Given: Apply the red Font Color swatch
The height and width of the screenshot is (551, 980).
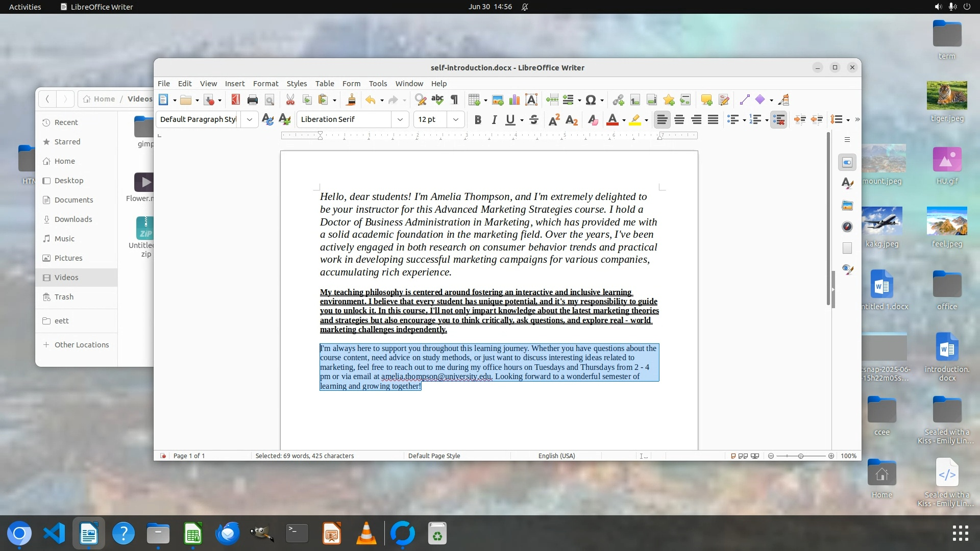Looking at the screenshot, I should coord(612,119).
